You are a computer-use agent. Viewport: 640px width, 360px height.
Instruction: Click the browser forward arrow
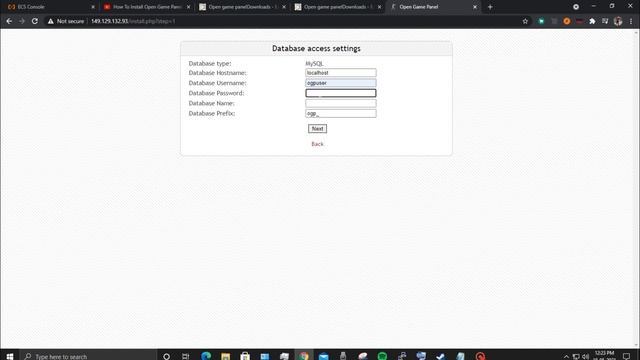(x=22, y=21)
